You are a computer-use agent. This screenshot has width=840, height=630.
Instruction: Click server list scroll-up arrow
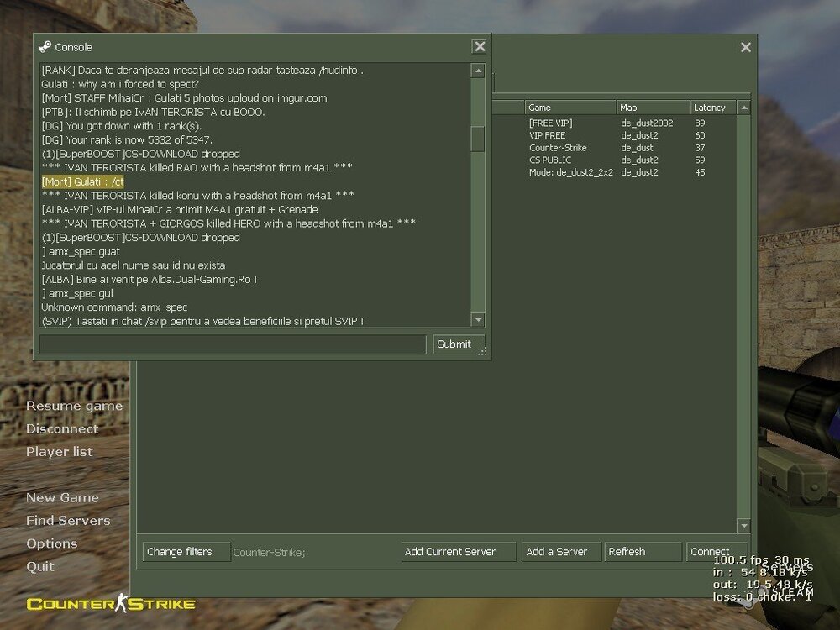point(743,108)
